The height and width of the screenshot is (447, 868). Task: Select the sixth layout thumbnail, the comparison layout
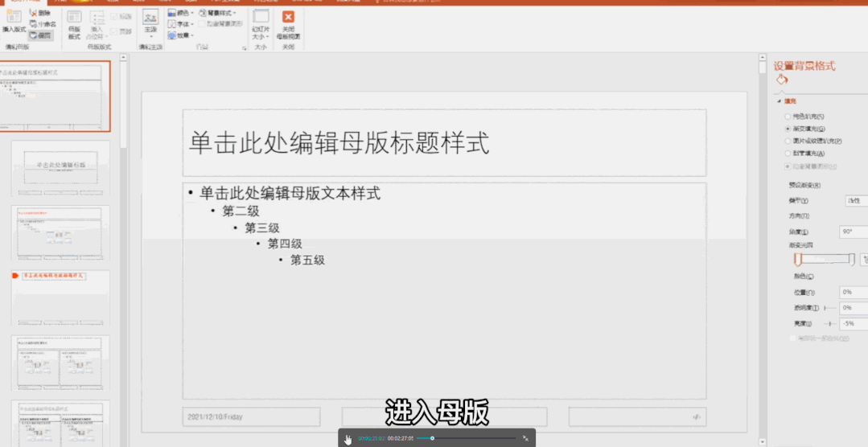60,424
